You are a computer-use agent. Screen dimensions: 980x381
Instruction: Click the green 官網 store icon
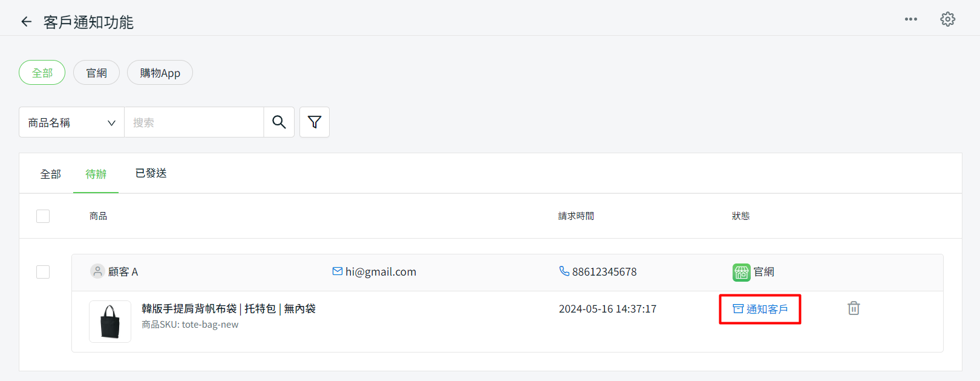pos(741,272)
